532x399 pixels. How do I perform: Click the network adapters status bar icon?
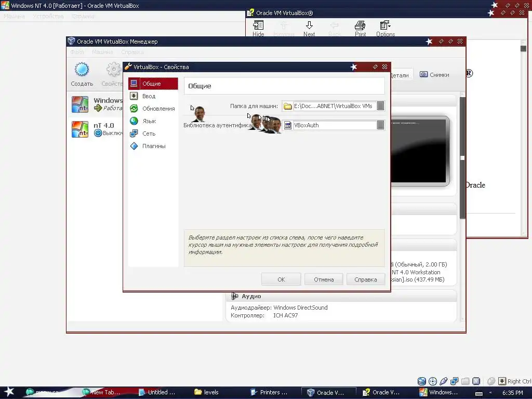pos(454,381)
